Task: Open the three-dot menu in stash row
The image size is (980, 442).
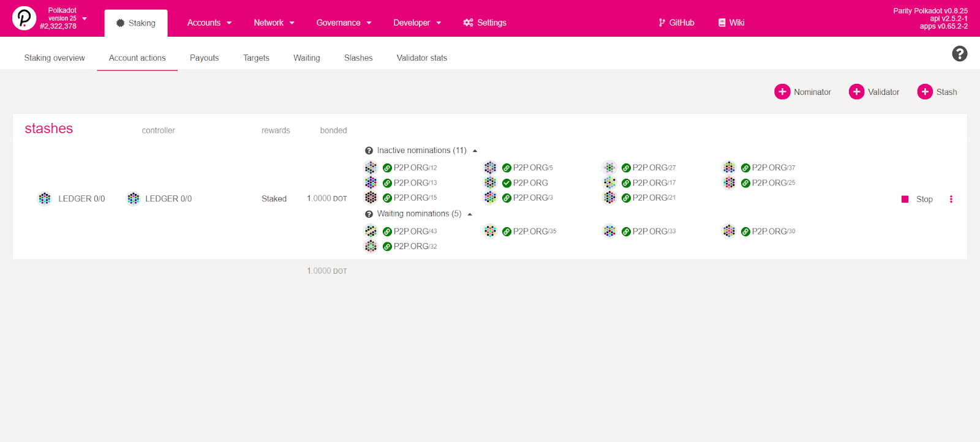Action: pyautogui.click(x=951, y=199)
